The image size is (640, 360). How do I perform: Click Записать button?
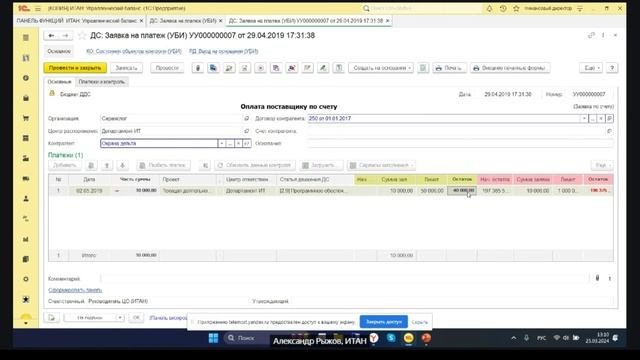pyautogui.click(x=127, y=68)
